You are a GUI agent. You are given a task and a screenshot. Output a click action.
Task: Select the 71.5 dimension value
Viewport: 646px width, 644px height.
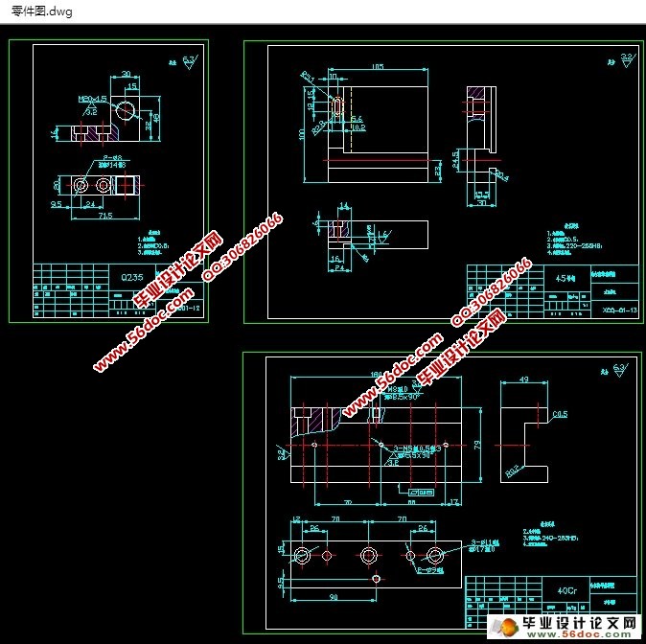pyautogui.click(x=105, y=215)
